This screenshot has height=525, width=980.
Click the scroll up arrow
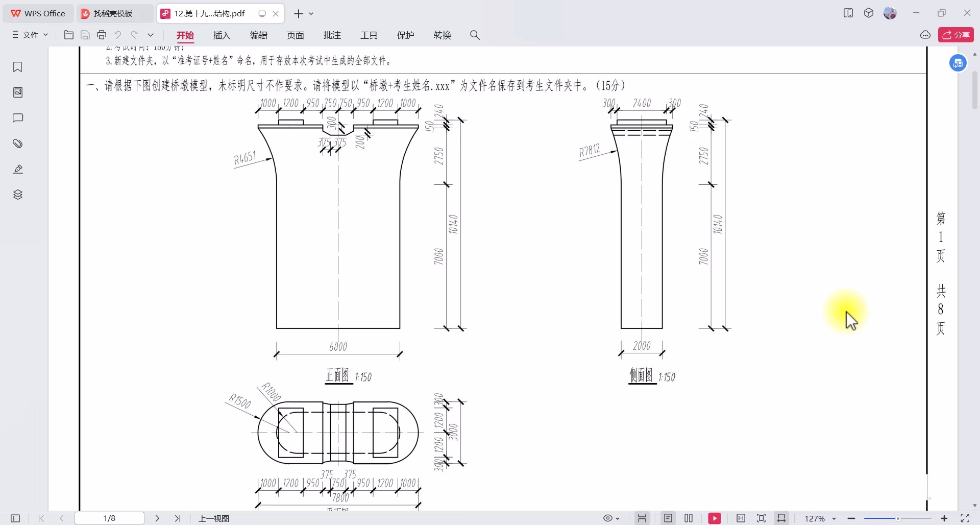(x=974, y=54)
